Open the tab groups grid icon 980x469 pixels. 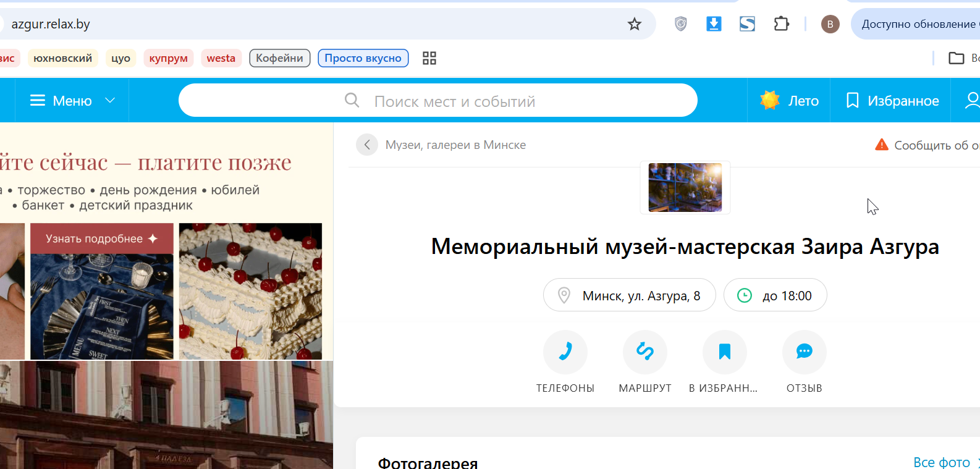(x=429, y=58)
